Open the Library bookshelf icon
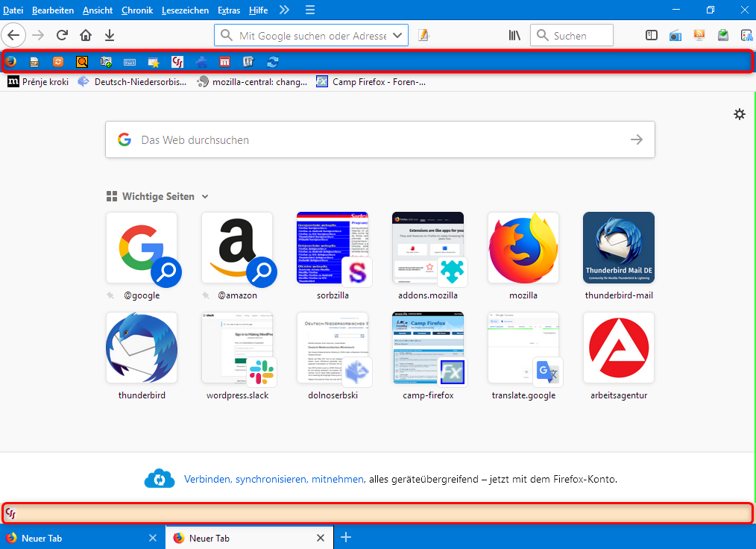 point(514,35)
